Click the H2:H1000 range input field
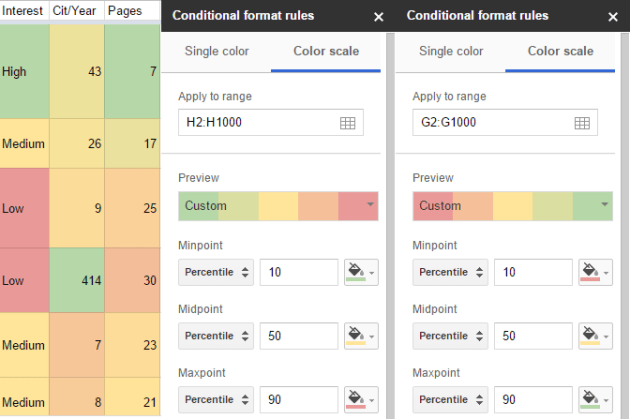Image resolution: width=630 pixels, height=419 pixels. (x=258, y=123)
